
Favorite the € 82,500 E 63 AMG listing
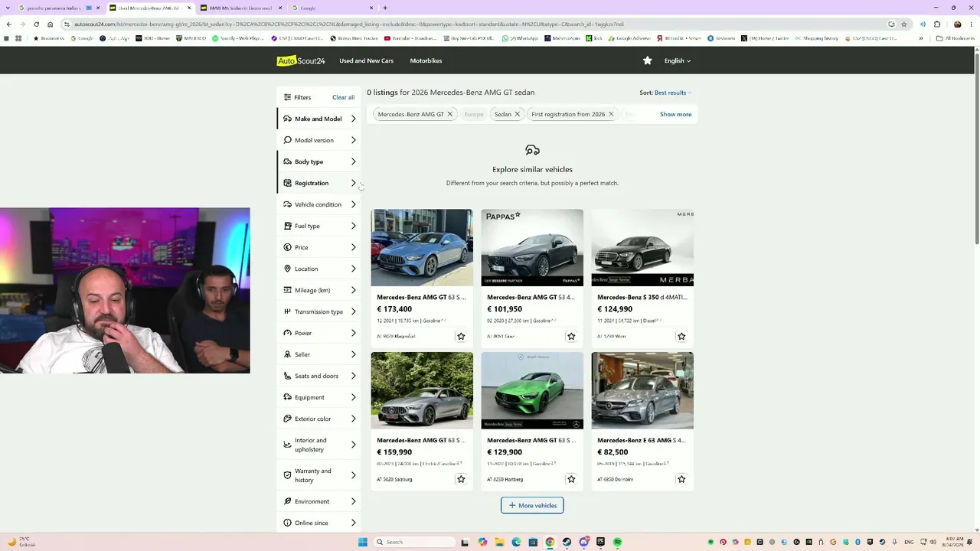click(681, 479)
